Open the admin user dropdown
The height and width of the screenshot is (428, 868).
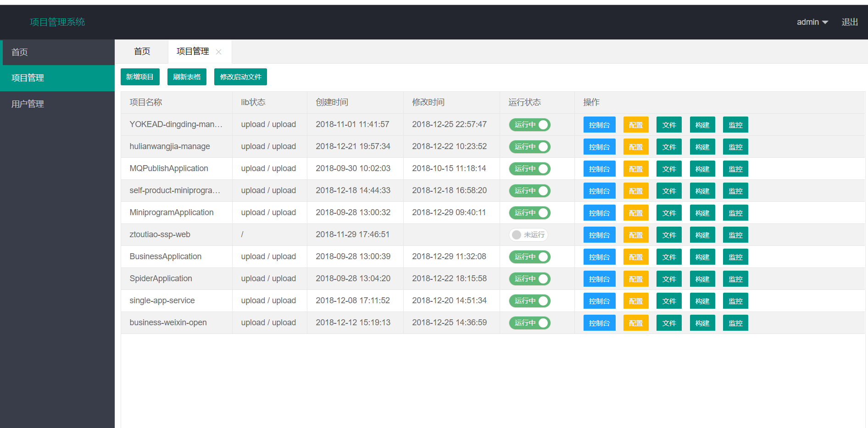(x=812, y=22)
